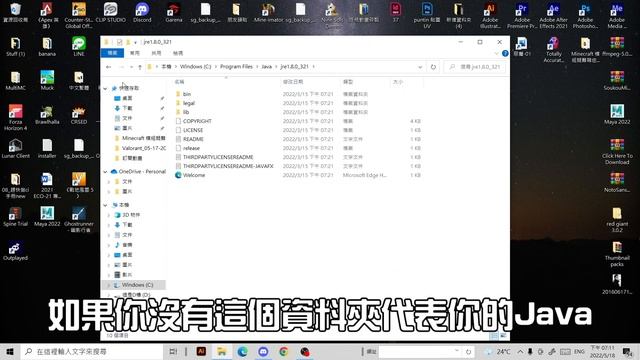Open the Quick Access Toolbar customize dropdown
The image size is (640, 360).
136,42
